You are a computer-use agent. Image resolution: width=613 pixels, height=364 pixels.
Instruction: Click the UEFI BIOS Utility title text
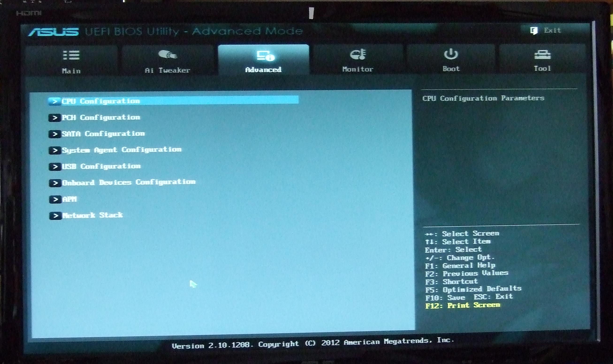pos(194,31)
